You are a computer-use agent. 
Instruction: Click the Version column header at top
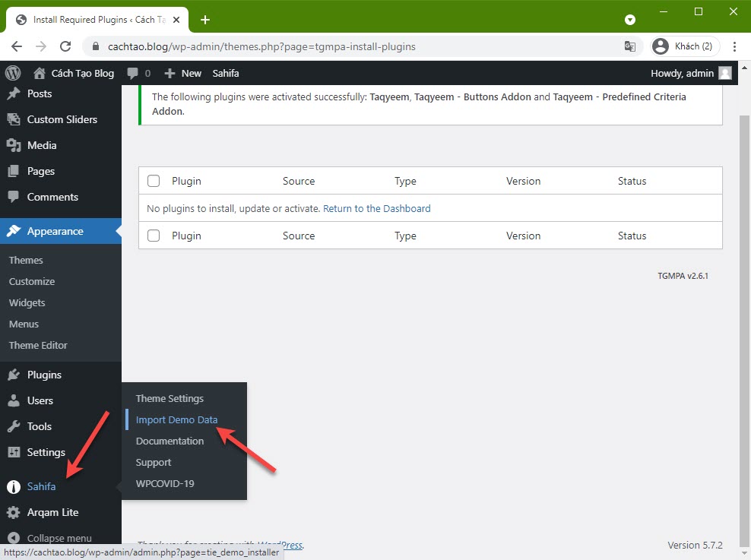(523, 181)
